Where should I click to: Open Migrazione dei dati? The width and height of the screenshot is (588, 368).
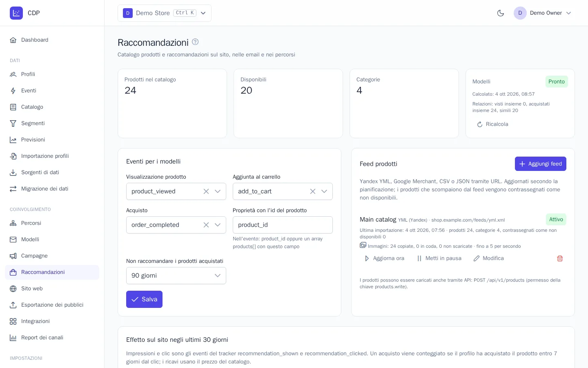(52, 189)
